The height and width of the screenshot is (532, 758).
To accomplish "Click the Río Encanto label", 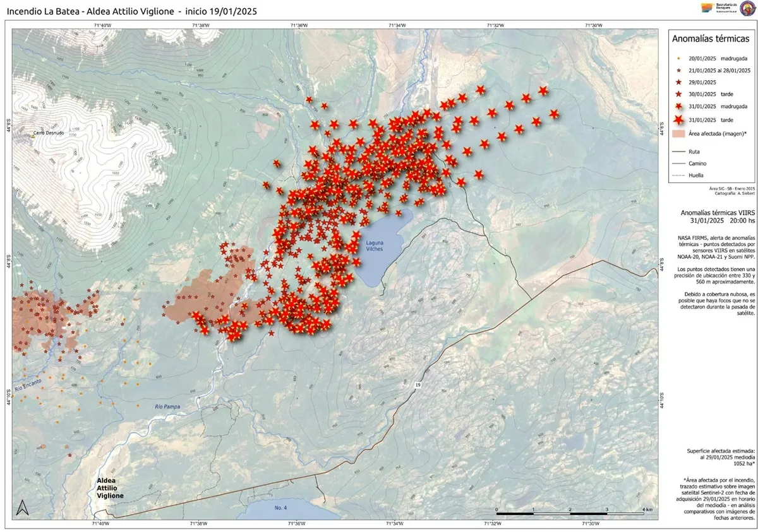I will point(27,386).
